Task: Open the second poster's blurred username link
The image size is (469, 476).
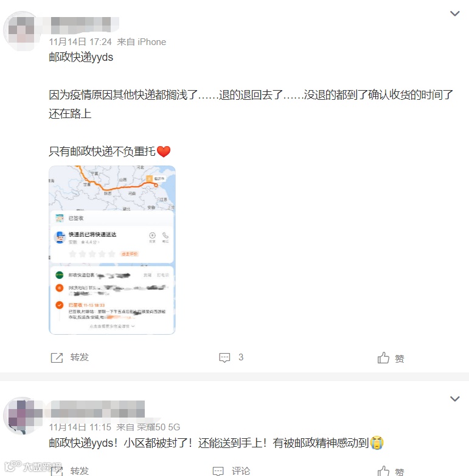Action: (97, 409)
